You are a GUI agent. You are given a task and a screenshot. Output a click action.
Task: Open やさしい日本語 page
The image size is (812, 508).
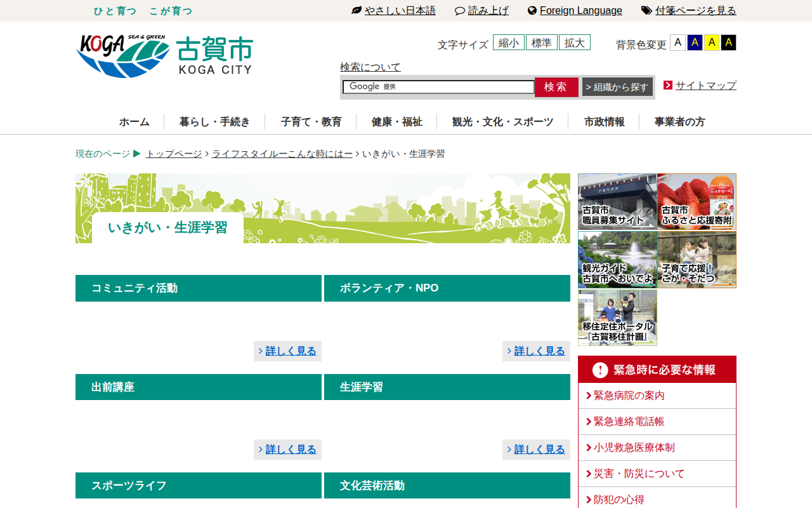point(400,11)
